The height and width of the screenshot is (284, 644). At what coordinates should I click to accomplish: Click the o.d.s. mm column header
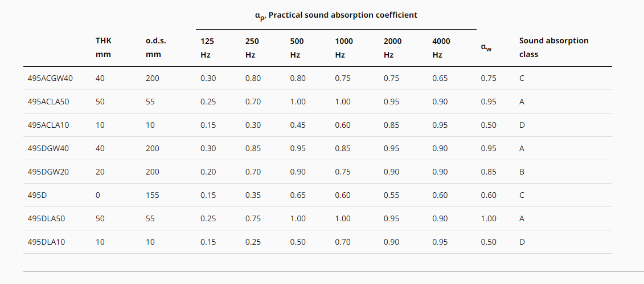point(156,48)
